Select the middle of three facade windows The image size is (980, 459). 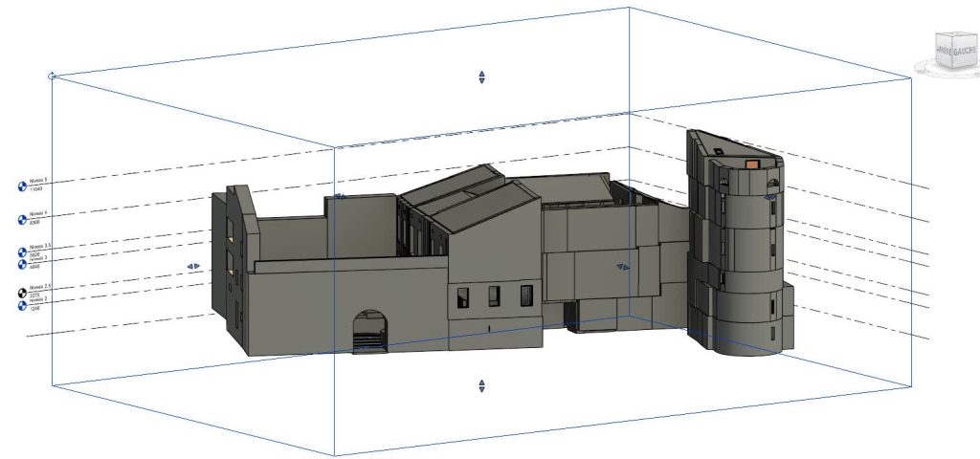pyautogui.click(x=495, y=296)
